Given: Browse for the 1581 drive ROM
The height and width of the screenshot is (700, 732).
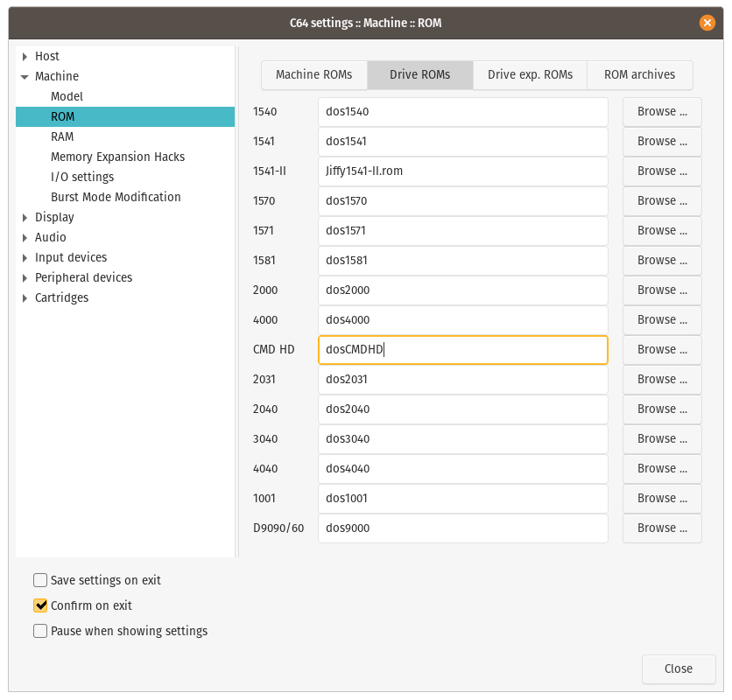Looking at the screenshot, I should coord(662,261).
